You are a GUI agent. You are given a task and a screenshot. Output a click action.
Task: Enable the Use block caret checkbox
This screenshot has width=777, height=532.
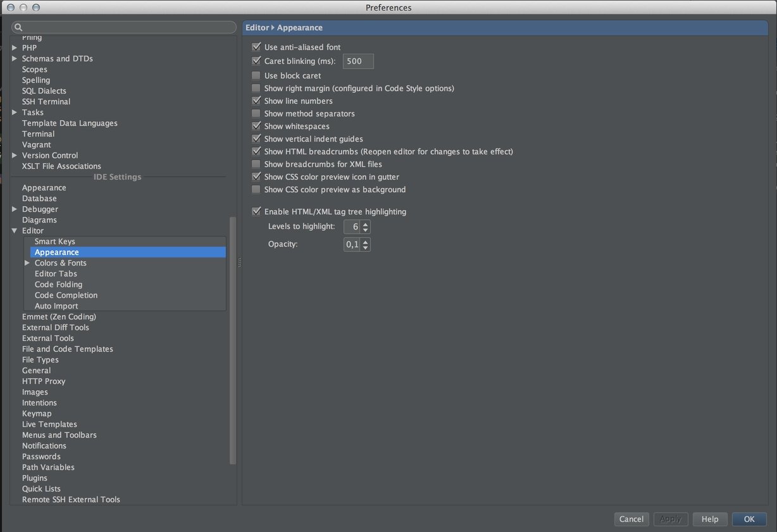click(256, 76)
